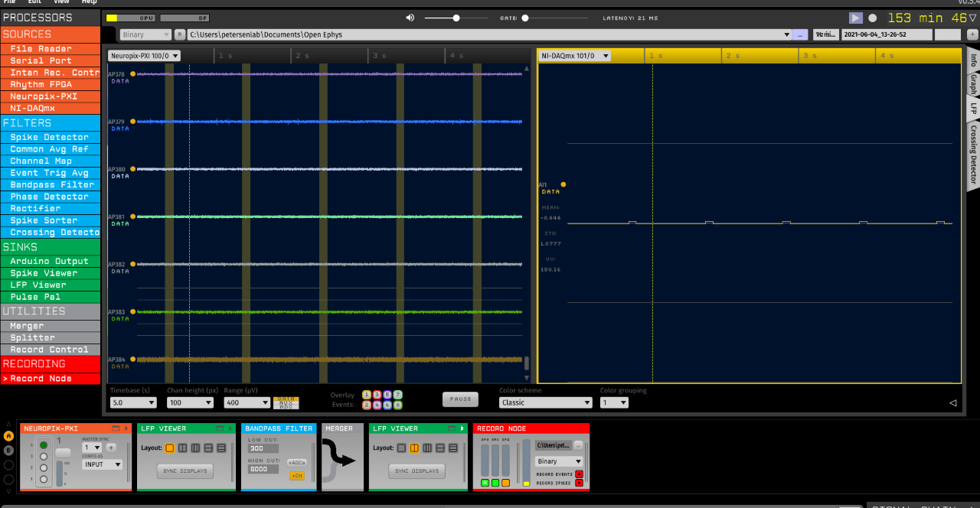Collapse the SOURCES header

pyautogui.click(x=51, y=34)
